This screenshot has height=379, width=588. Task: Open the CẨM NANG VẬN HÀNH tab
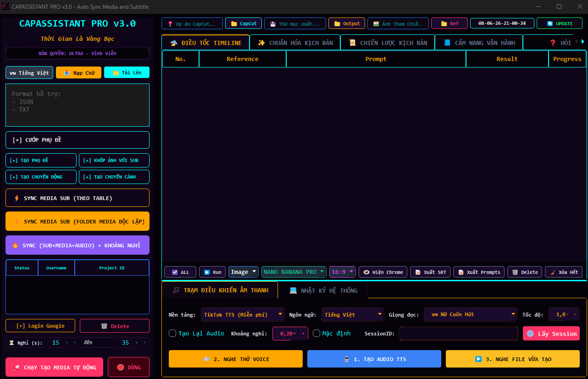click(479, 43)
